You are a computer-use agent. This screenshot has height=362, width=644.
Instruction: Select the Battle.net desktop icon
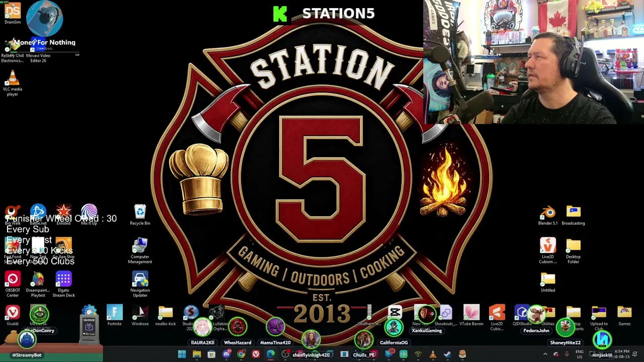click(x=38, y=215)
